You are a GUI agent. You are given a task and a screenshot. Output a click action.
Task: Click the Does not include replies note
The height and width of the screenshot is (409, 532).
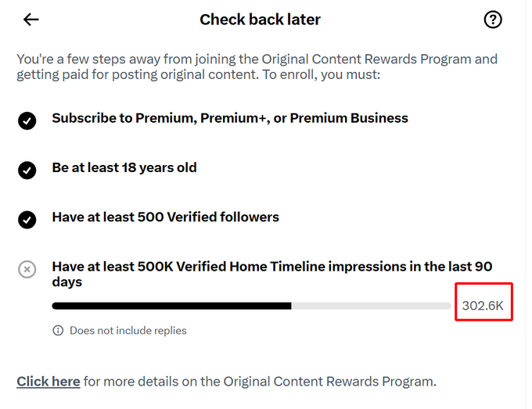tap(128, 330)
